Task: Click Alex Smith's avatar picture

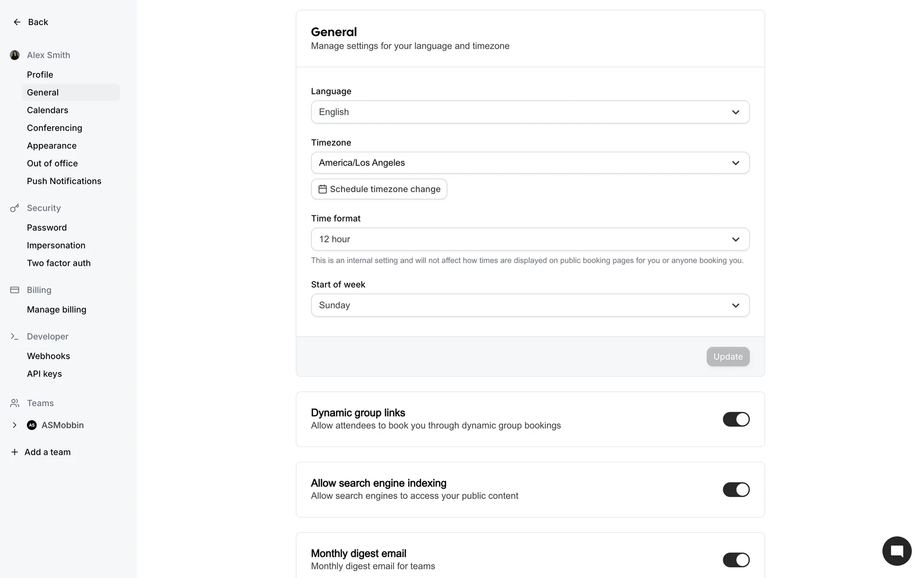Action: pos(15,55)
